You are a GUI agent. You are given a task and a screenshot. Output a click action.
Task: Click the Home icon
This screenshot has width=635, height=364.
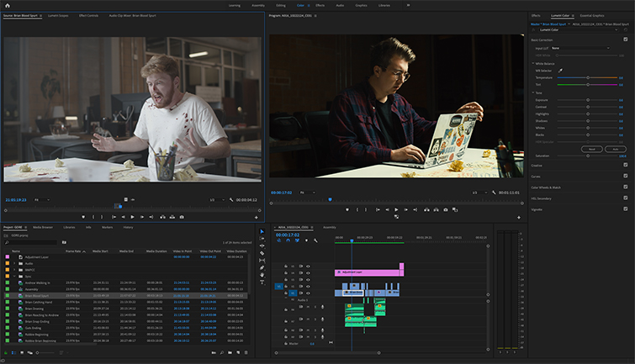[8, 5]
